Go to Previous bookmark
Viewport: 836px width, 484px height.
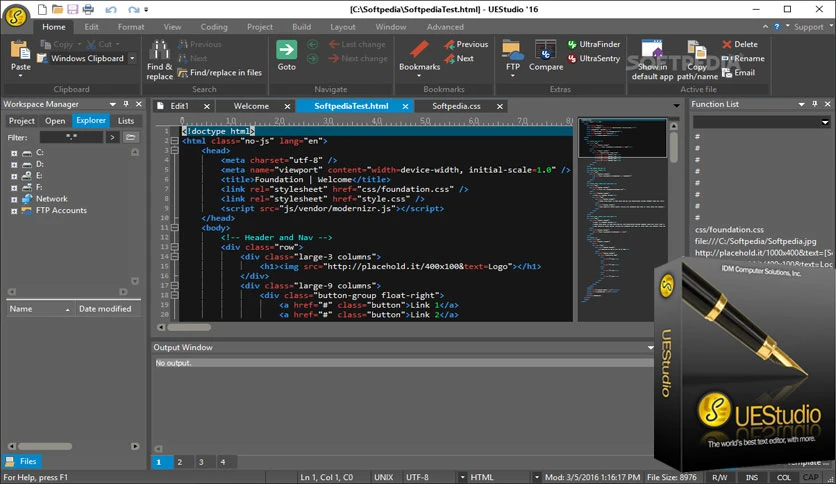(466, 44)
